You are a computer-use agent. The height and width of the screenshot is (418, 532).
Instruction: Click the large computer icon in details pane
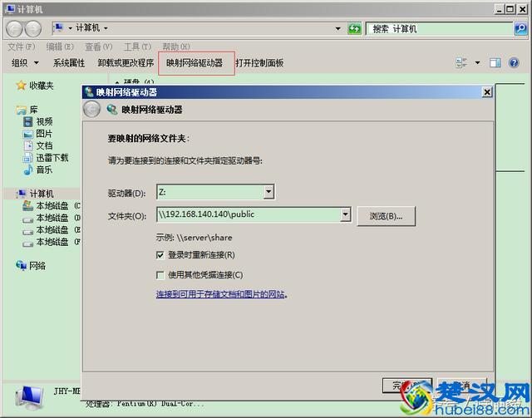click(x=29, y=398)
